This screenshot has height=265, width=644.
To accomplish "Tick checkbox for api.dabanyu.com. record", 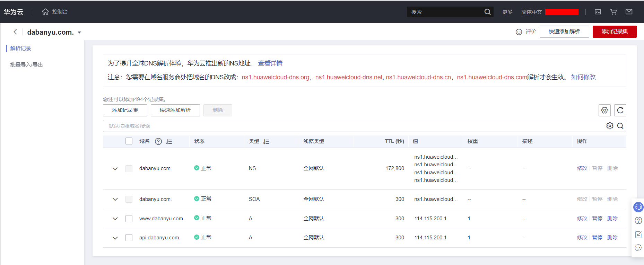I will point(129,238).
